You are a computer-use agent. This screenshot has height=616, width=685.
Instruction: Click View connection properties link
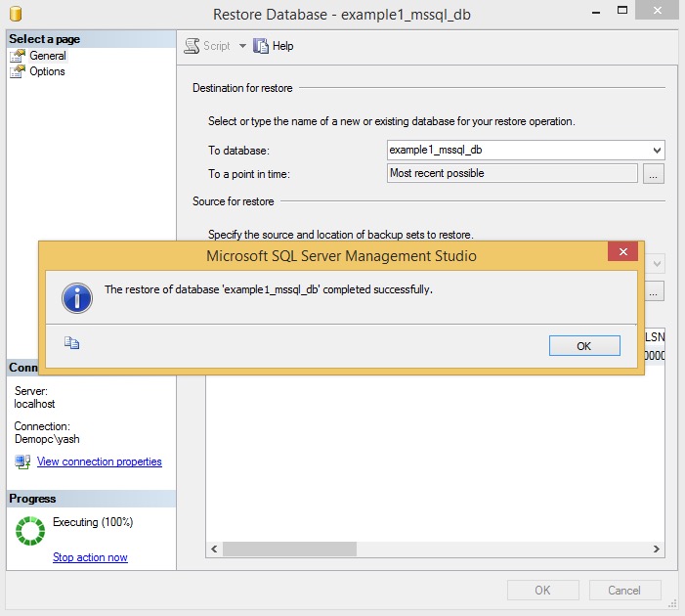[99, 462]
